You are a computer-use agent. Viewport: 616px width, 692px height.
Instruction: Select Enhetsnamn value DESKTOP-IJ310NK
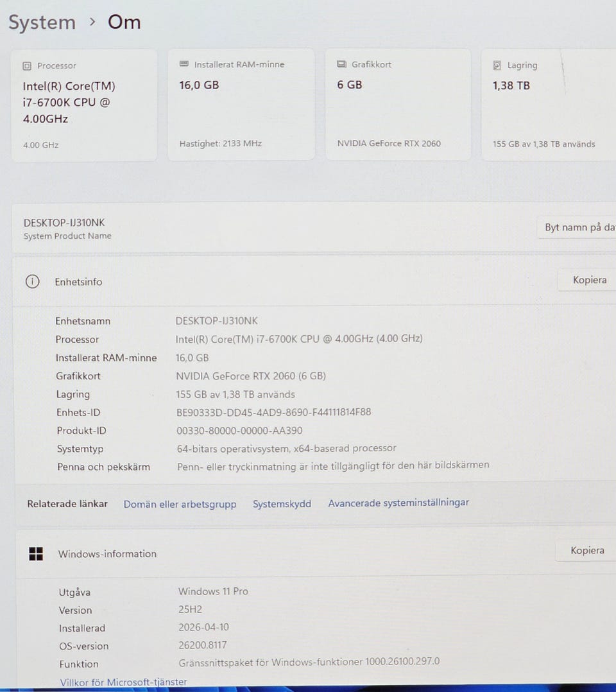pyautogui.click(x=217, y=321)
